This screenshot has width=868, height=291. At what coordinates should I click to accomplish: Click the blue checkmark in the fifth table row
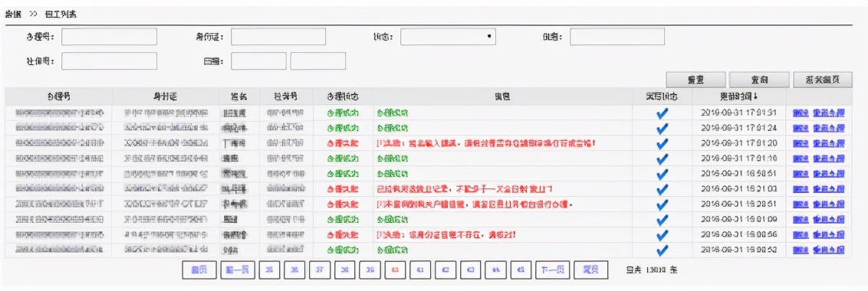(662, 175)
